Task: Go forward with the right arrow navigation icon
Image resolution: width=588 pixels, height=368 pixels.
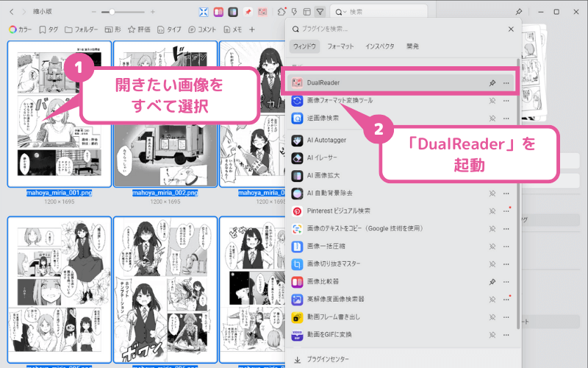Action: click(24, 12)
